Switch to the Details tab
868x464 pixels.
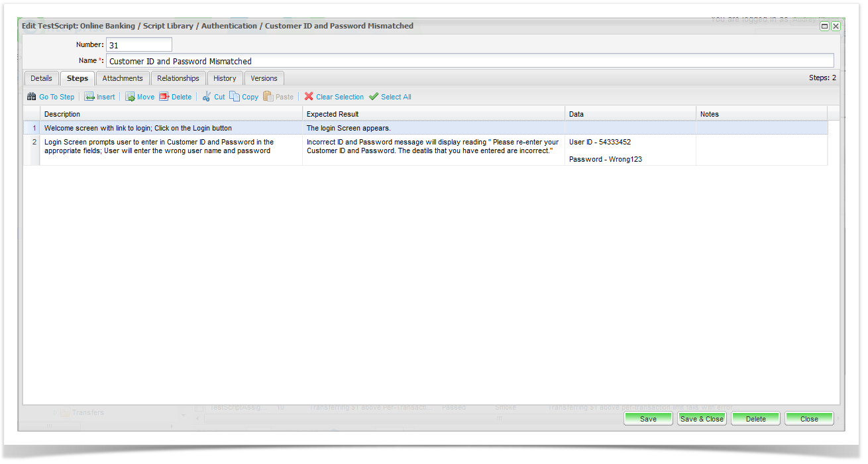(x=41, y=78)
